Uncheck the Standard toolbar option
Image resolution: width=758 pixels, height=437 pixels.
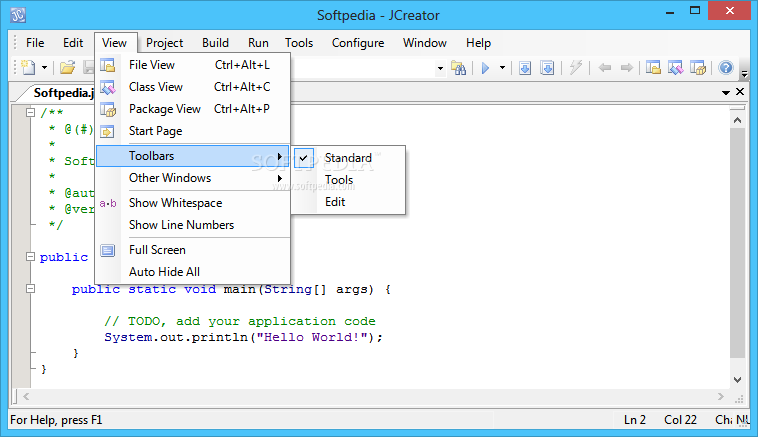(x=348, y=158)
